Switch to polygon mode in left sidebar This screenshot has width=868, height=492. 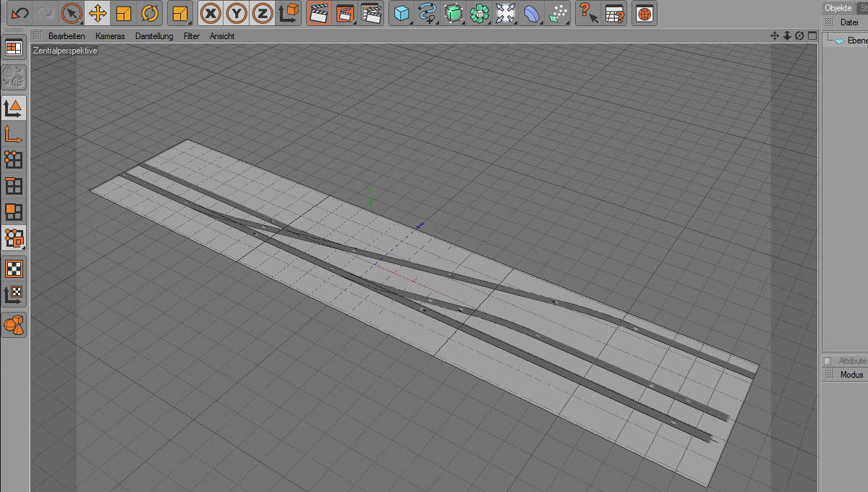(14, 212)
